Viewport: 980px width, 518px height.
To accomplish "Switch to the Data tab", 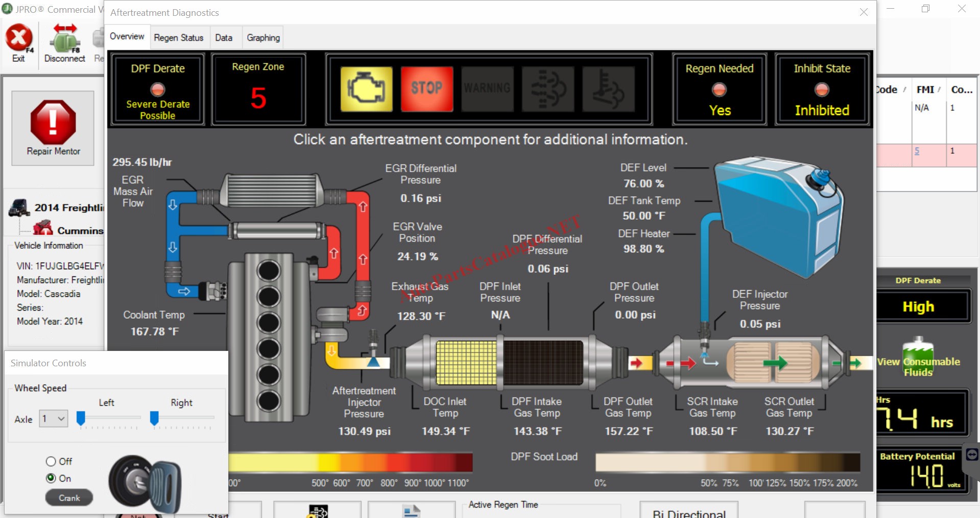I will (224, 38).
